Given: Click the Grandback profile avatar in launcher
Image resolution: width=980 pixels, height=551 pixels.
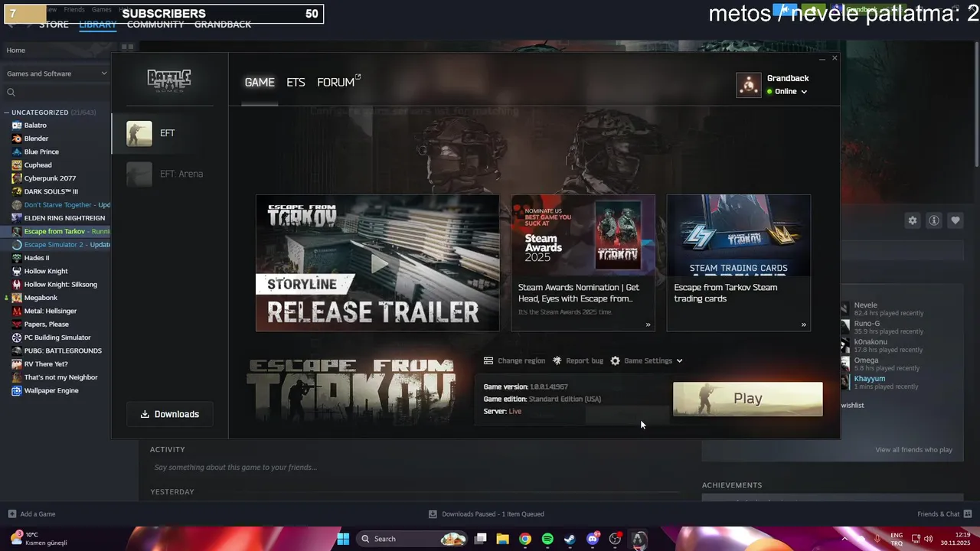Looking at the screenshot, I should 749,85.
